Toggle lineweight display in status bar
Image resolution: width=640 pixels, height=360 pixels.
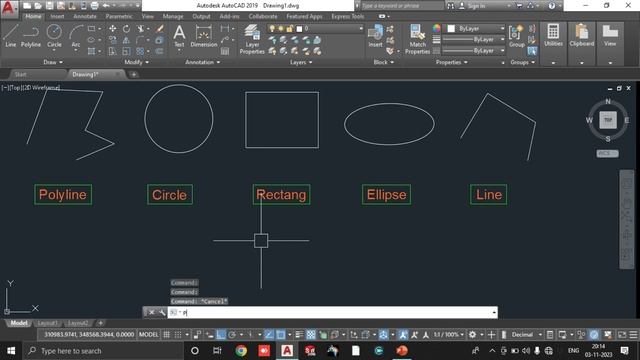tap(299, 335)
